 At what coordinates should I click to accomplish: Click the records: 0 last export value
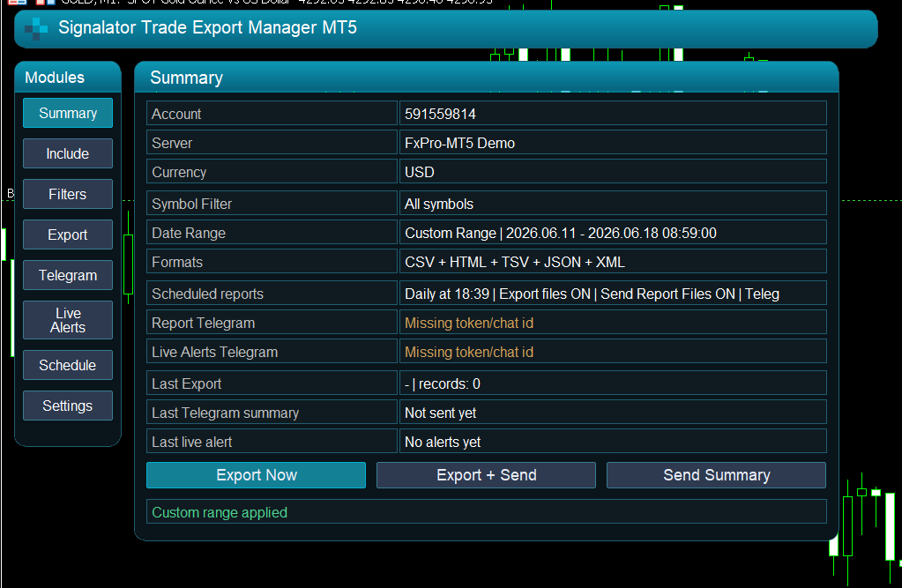point(613,383)
